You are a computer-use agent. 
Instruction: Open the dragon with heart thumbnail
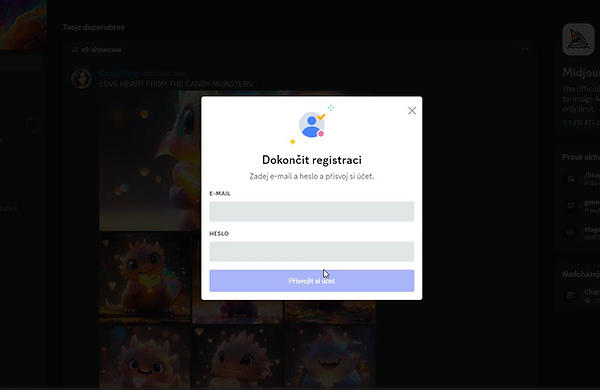point(145,278)
